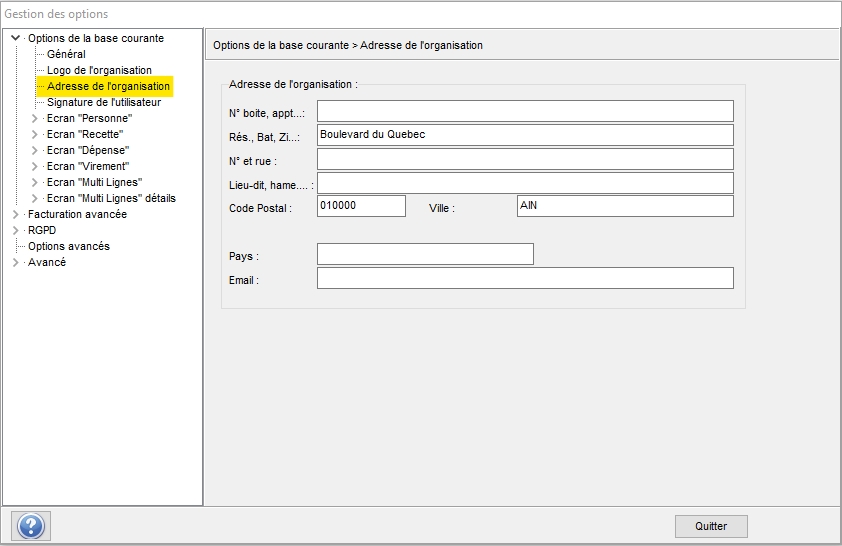The height and width of the screenshot is (546, 842).
Task: Expand the Ecran "Personne" tree node
Action: pyautogui.click(x=35, y=118)
